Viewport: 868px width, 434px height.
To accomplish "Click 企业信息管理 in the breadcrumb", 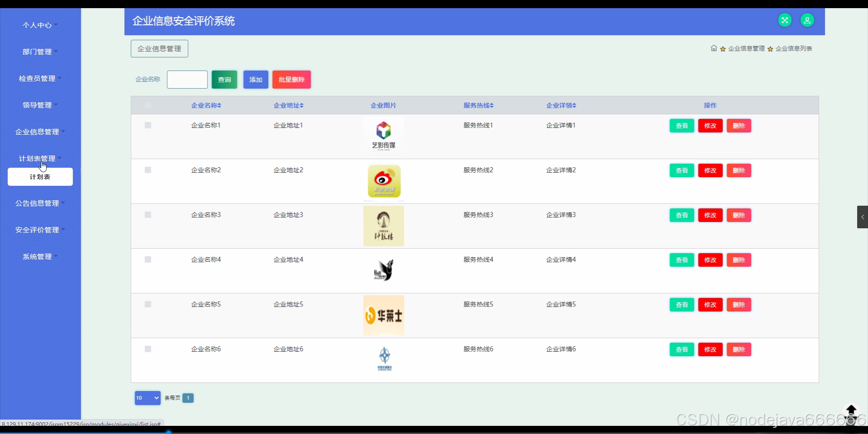I will [x=746, y=48].
